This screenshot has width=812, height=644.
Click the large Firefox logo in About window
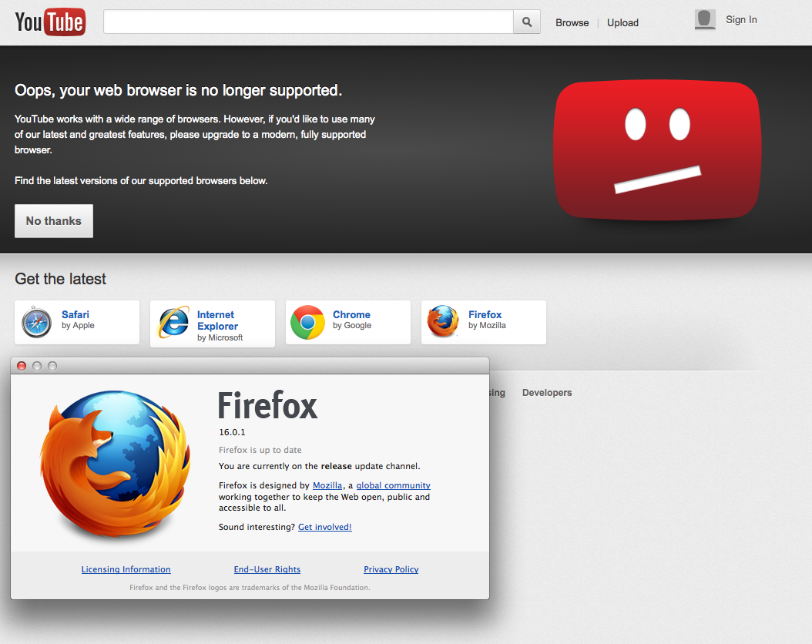[x=115, y=465]
